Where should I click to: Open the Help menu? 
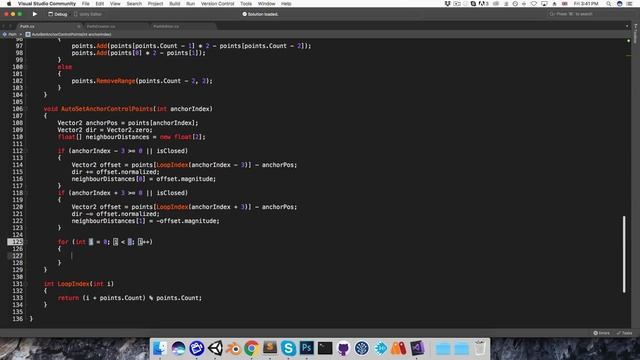tap(286, 4)
